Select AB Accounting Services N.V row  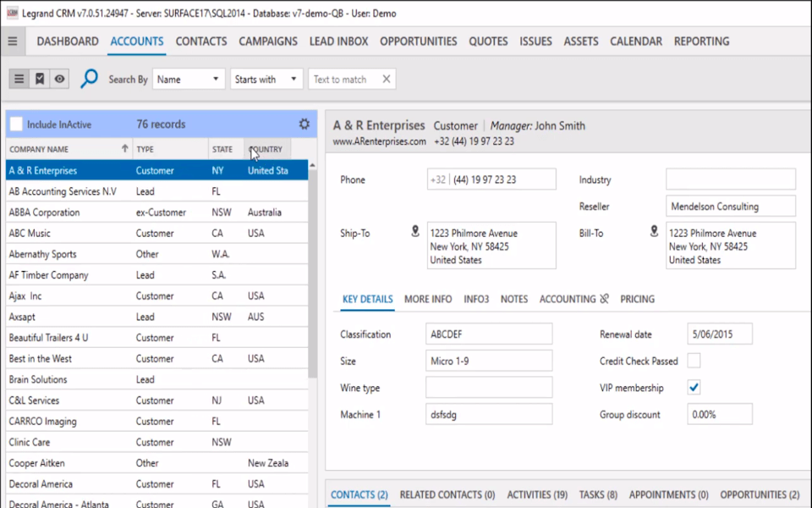tap(157, 191)
